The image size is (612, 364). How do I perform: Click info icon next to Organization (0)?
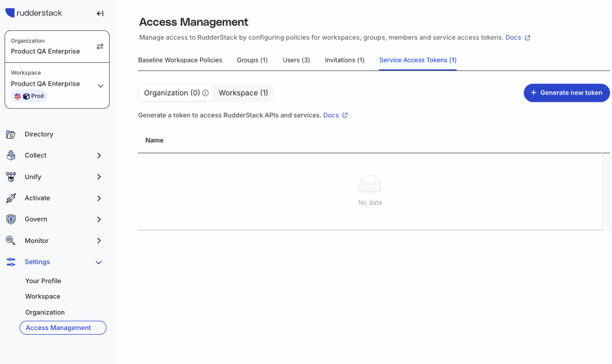tap(205, 93)
